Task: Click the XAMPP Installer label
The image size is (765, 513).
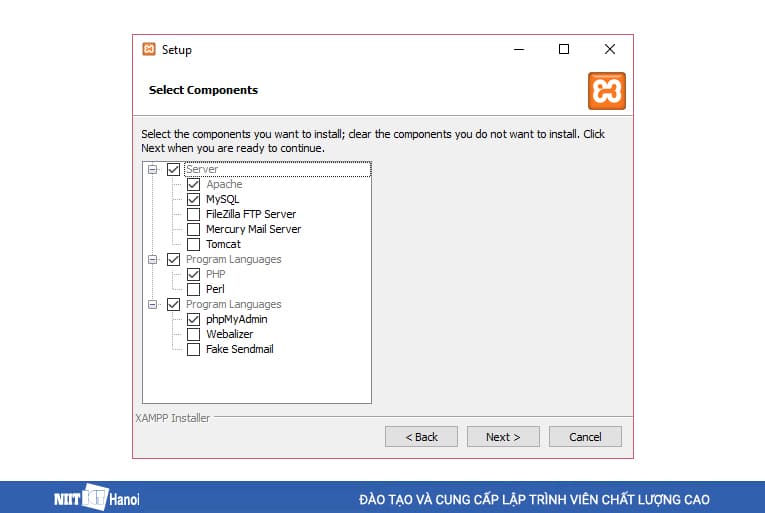Action: click(x=173, y=418)
